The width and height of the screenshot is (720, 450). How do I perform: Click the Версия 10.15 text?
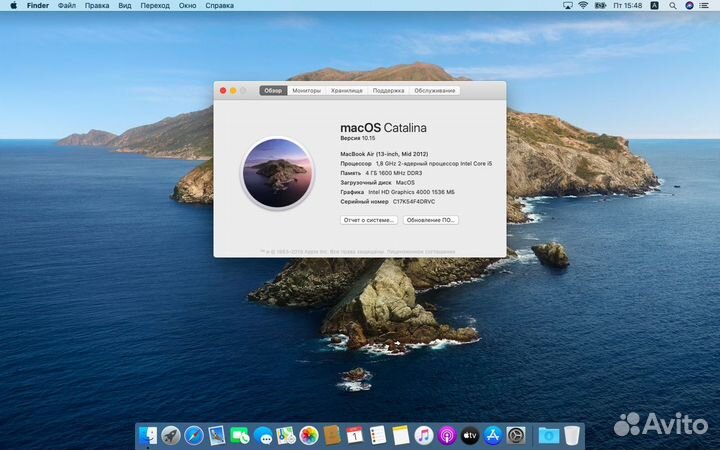358,138
